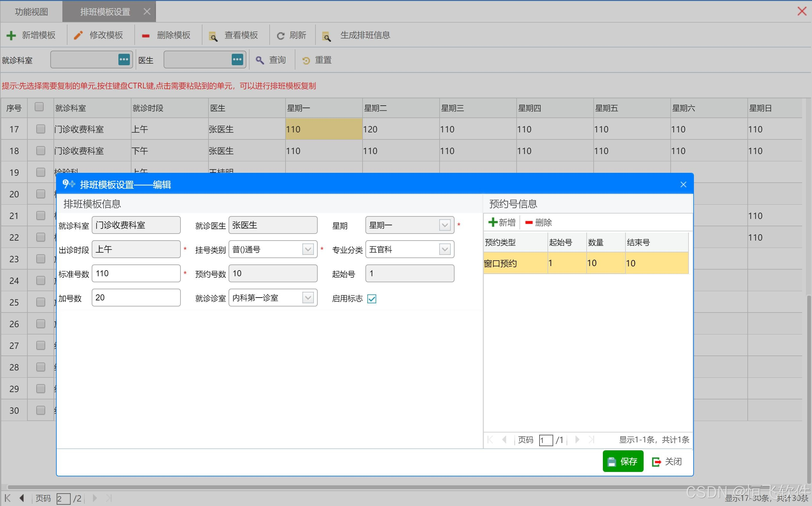Click the 保存 save button

coord(623,461)
